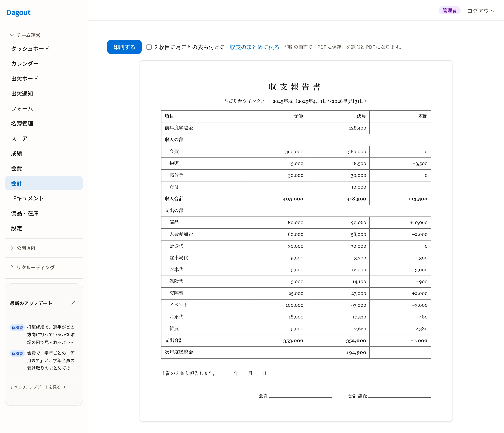Open the スコア page

[x=44, y=138]
